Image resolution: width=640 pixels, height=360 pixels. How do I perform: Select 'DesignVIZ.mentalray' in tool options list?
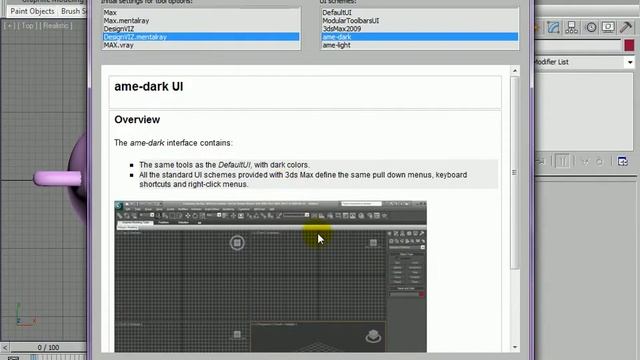tap(200, 37)
